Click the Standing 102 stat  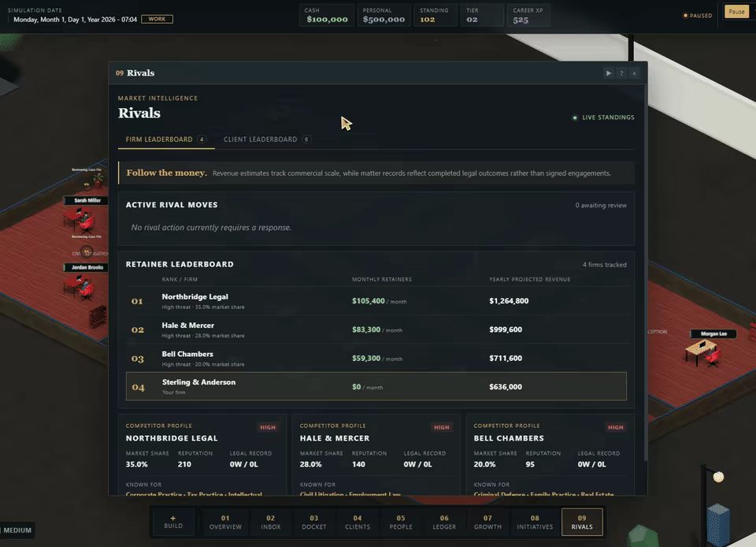(x=434, y=16)
